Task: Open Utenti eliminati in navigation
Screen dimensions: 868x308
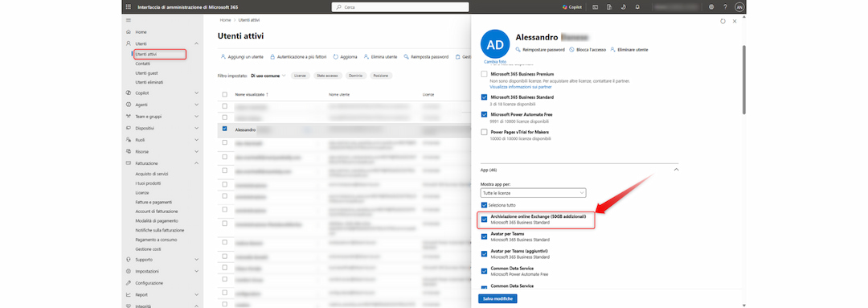Action: pos(149,82)
